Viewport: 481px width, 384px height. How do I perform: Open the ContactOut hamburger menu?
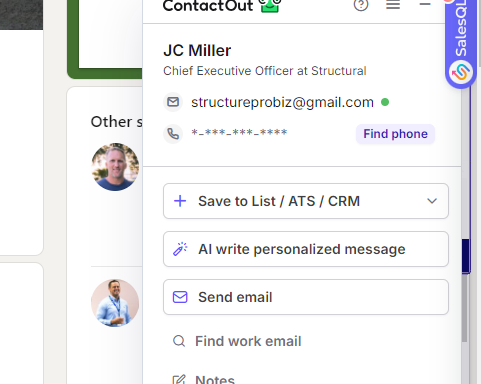[x=393, y=5]
